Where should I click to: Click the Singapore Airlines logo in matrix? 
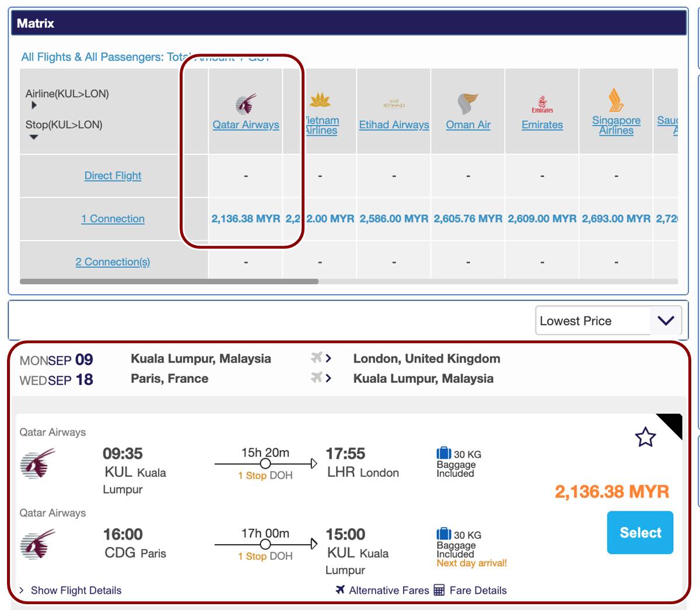616,100
